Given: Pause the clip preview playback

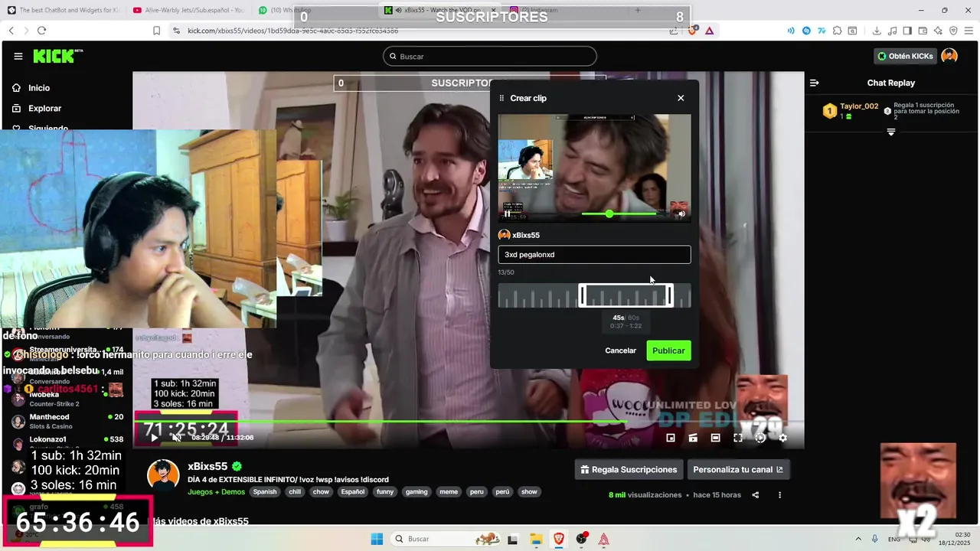Looking at the screenshot, I should (507, 214).
